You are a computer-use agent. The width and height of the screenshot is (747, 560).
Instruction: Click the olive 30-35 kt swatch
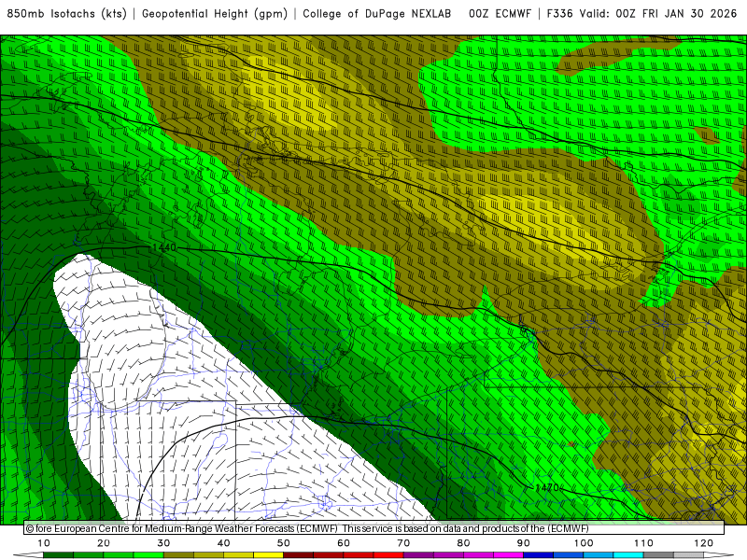click(x=178, y=555)
